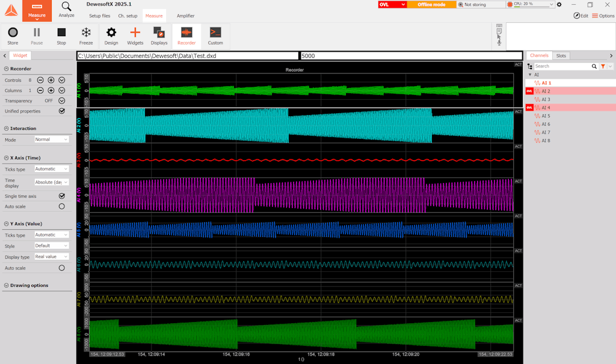Toggle Single time axis checkbox
Image resolution: width=616 pixels, height=364 pixels.
(x=62, y=196)
